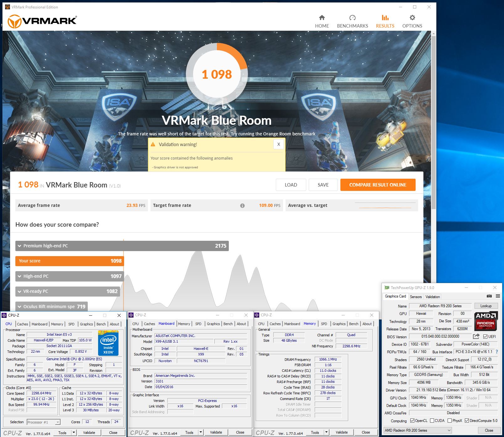
Task: Open Tools dropdown arrow in CPU-Z CPU-tab window
Action: tap(74, 433)
